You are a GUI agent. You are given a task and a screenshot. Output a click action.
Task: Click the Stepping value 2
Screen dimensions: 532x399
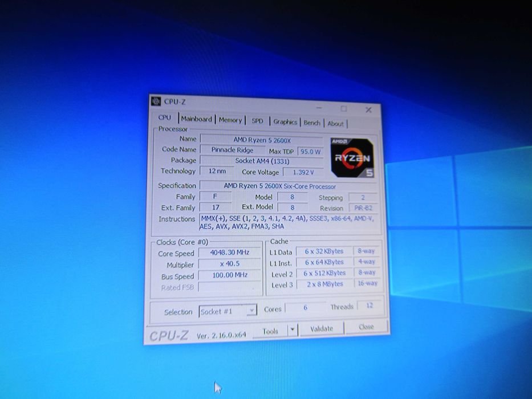tap(363, 197)
